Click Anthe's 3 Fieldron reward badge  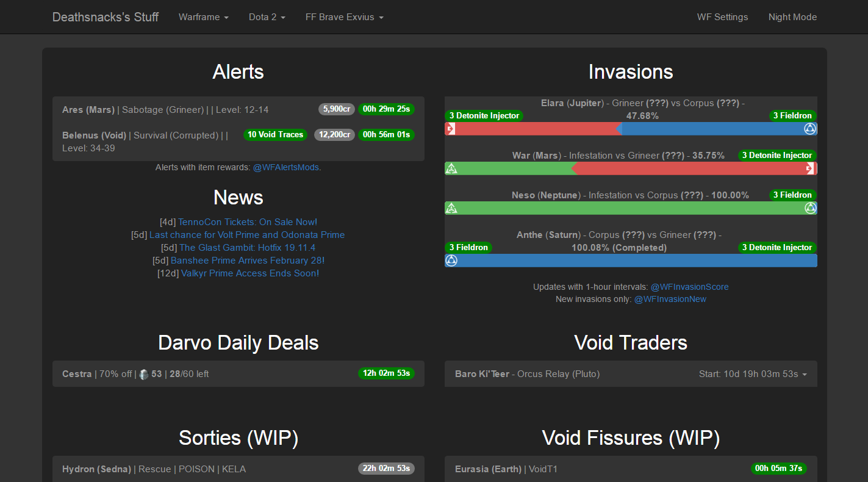[469, 248]
